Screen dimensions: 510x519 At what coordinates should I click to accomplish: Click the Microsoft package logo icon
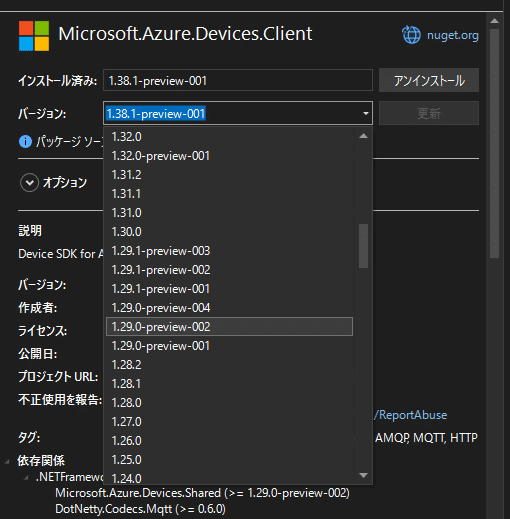pyautogui.click(x=34, y=36)
